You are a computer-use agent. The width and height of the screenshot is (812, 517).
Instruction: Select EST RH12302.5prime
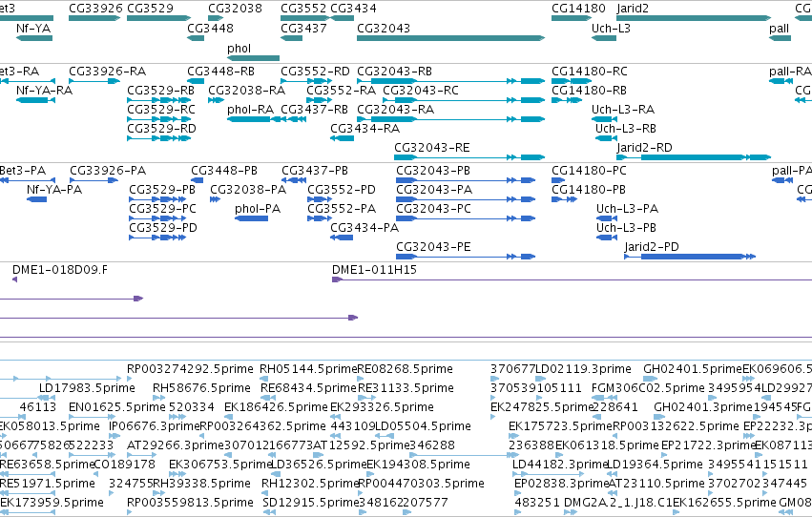(310, 484)
